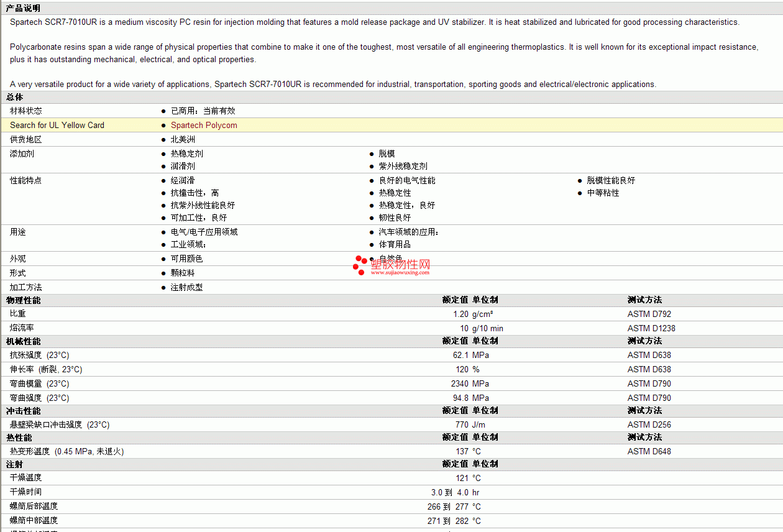Click the 体育用品 application entry

point(395,244)
